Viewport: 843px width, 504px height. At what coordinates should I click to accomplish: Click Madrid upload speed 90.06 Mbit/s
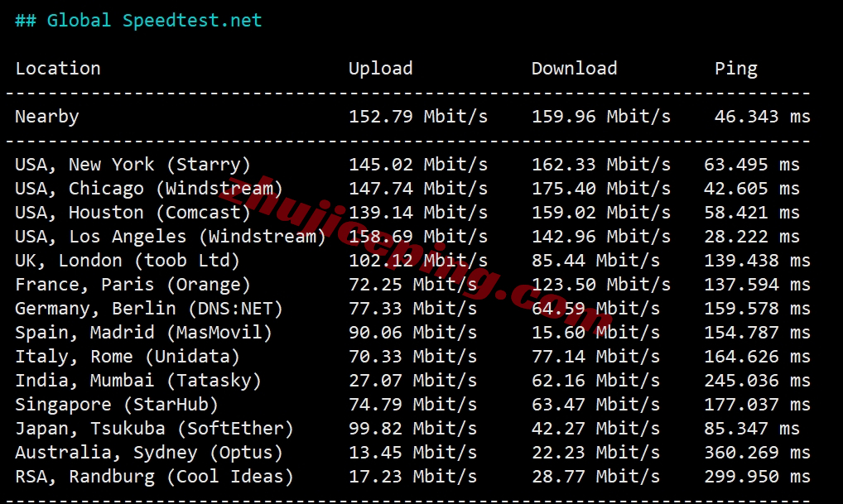pyautogui.click(x=413, y=333)
